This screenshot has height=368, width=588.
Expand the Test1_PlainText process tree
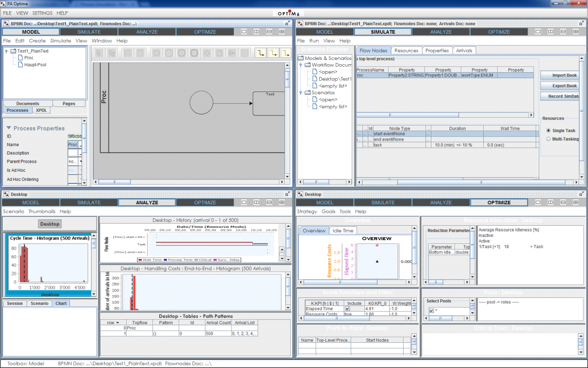[x=5, y=51]
